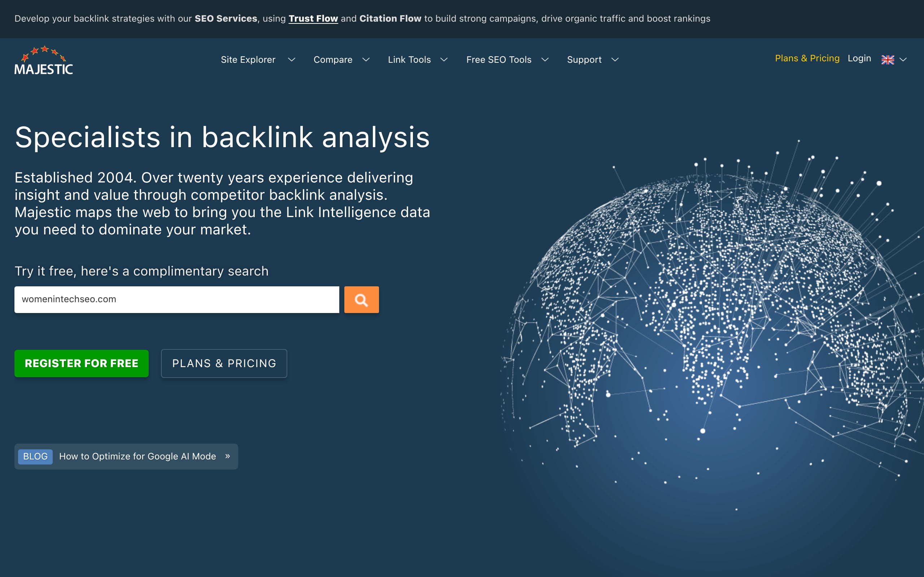This screenshot has height=577, width=924.
Task: Follow the Trust Flow link in banner
Action: (x=313, y=18)
